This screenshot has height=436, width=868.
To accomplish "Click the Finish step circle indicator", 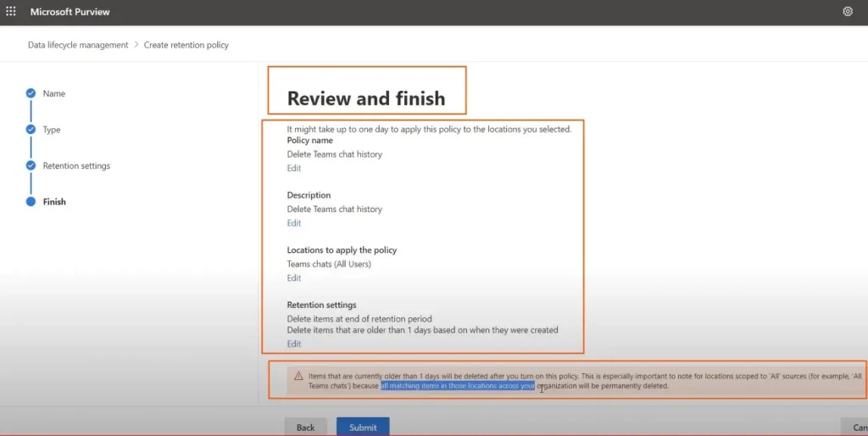I will pyautogui.click(x=31, y=202).
